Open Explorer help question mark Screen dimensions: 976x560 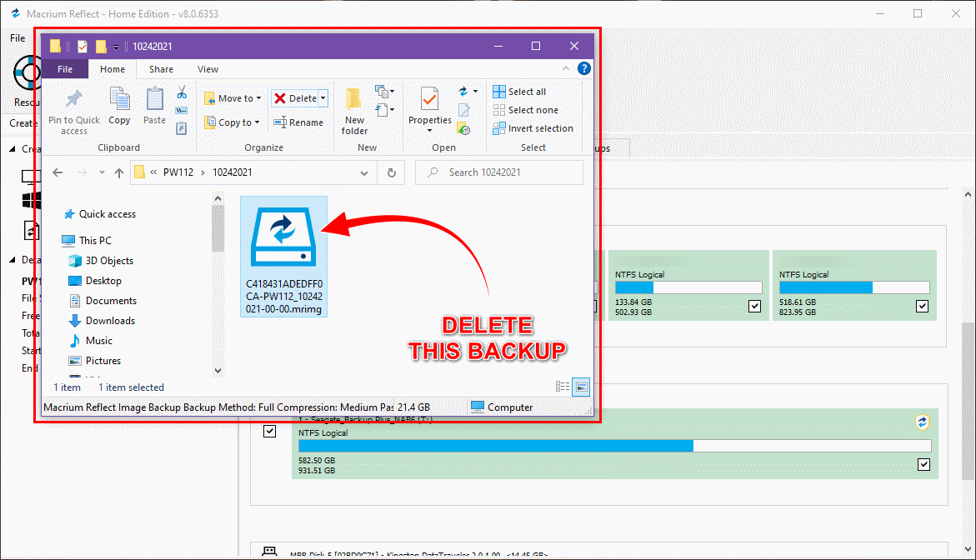click(x=584, y=68)
